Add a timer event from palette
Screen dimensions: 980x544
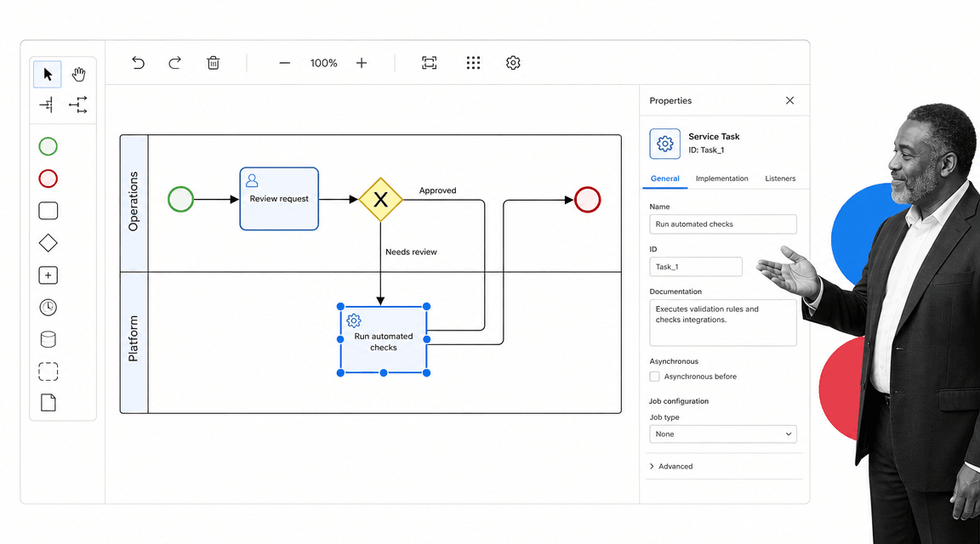[x=48, y=308]
